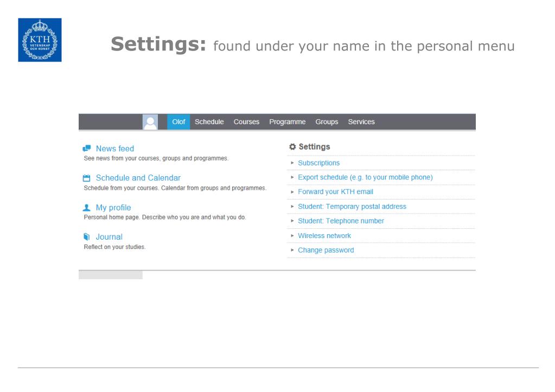Click the Student: Telephone number link
Viewport: 555px width, 392px height.
click(341, 221)
